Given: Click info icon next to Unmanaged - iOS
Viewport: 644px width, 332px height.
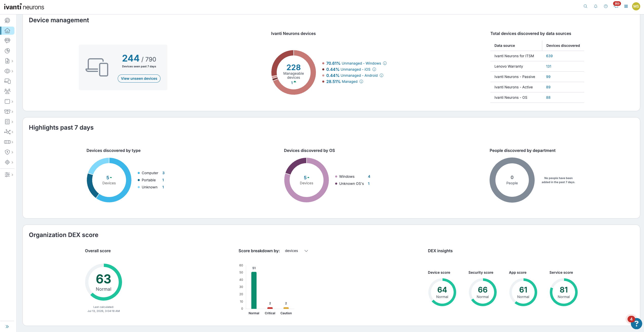Looking at the screenshot, I should [x=374, y=69].
